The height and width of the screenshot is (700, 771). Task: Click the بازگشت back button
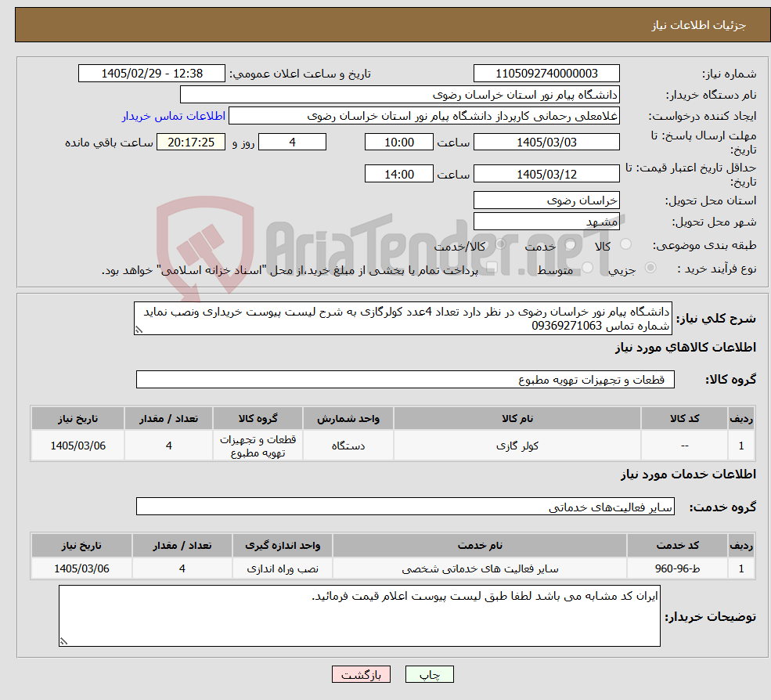click(361, 674)
